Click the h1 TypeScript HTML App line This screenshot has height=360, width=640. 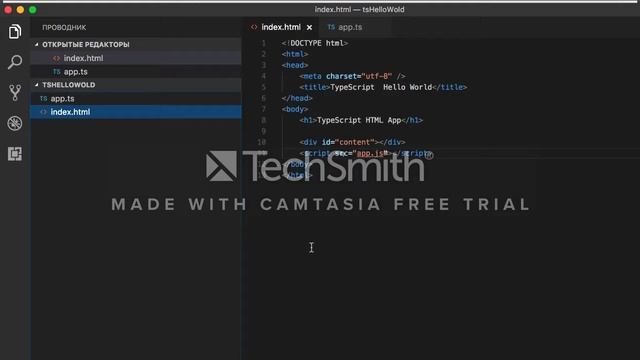[361, 120]
